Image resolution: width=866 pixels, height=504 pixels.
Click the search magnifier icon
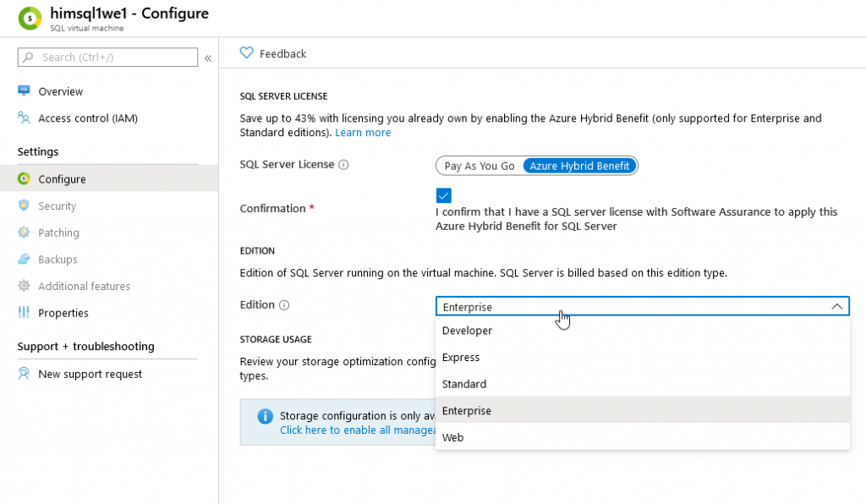(x=29, y=57)
